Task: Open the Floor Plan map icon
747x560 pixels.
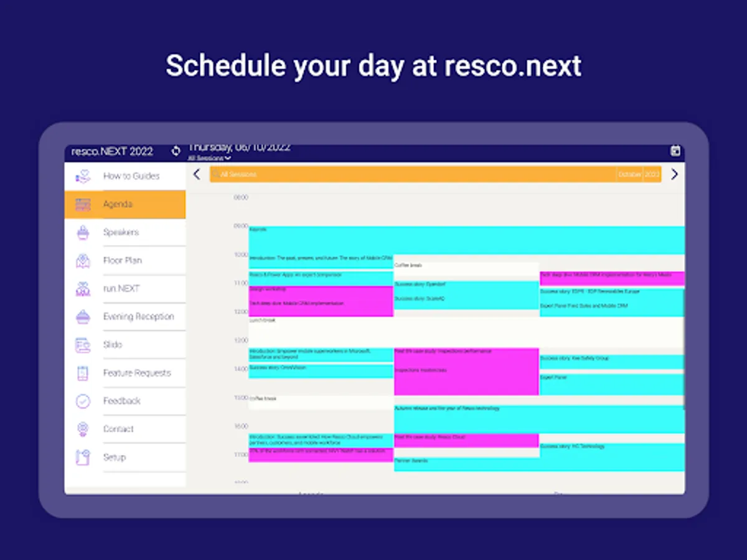Action: 83,261
